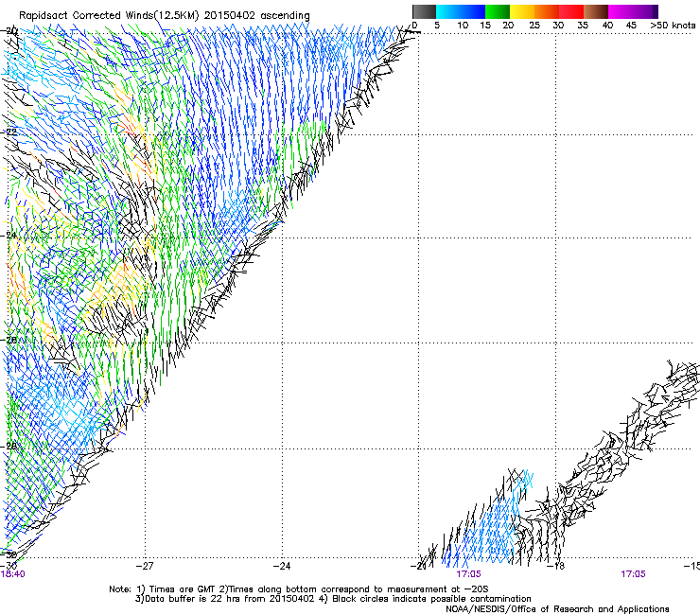Viewport: 700px width, 615px height.
Task: Click the '40' label under the color scale
Action: (607, 26)
